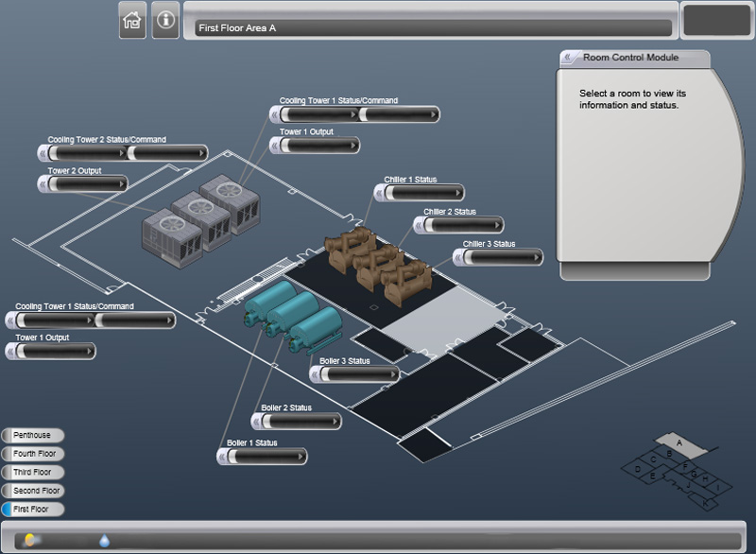Click the Room Control Module title
The image size is (756, 554).
[x=630, y=58]
